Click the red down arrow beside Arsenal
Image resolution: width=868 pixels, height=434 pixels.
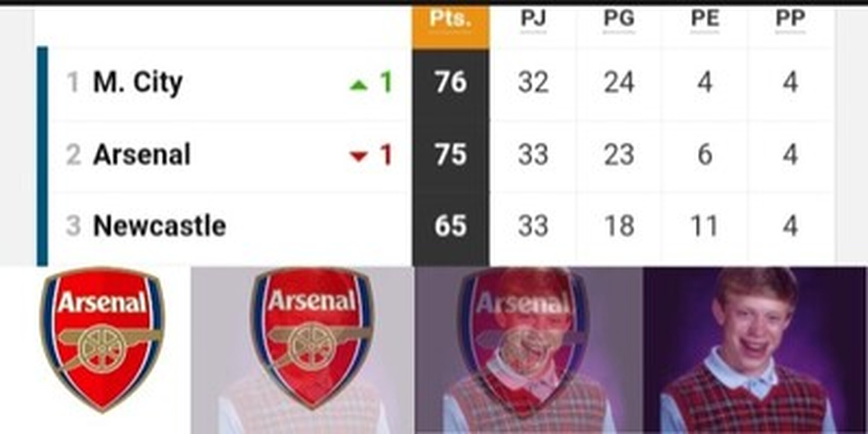[359, 156]
